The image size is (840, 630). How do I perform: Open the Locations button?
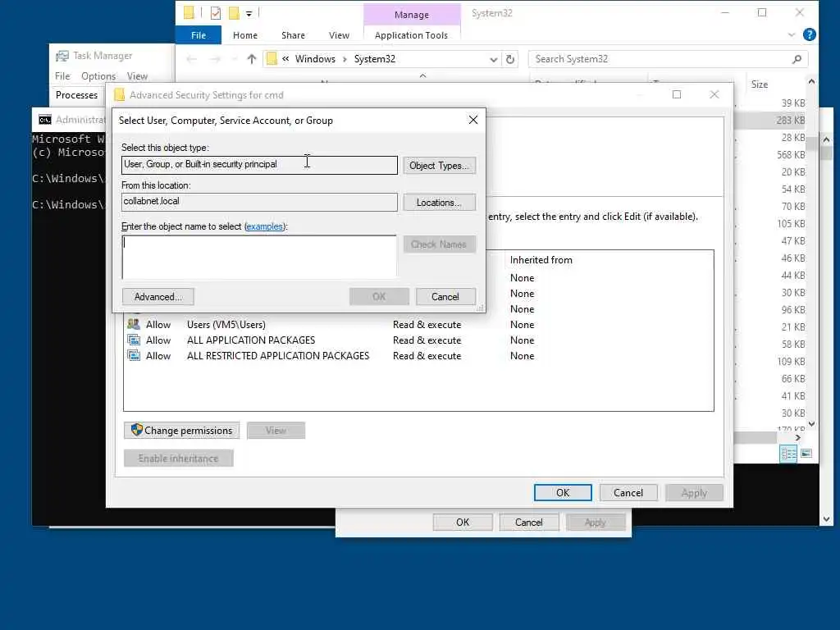click(x=439, y=203)
